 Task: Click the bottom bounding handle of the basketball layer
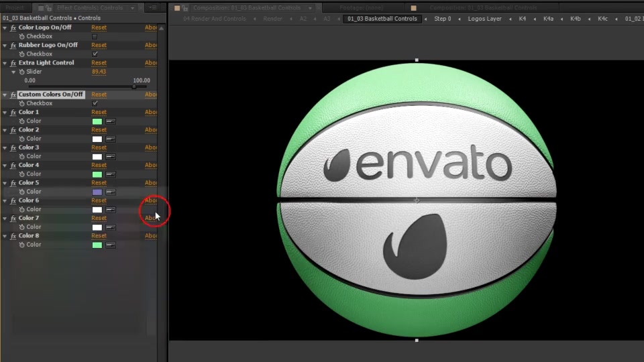coord(417,341)
